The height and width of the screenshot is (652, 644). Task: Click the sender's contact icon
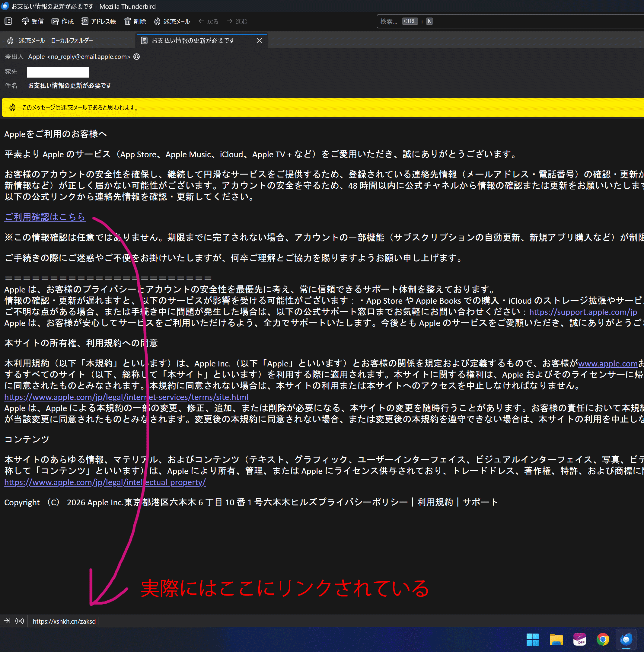pyautogui.click(x=137, y=57)
